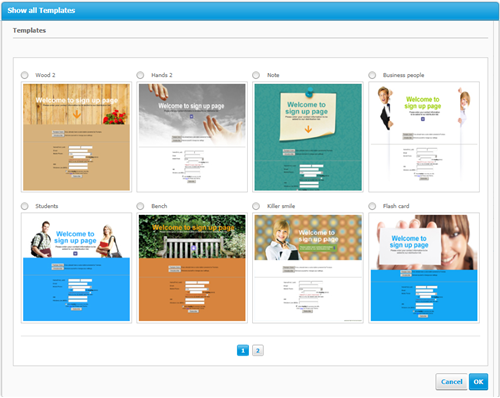Click the Killer smile template thumbnail

pyautogui.click(x=308, y=268)
